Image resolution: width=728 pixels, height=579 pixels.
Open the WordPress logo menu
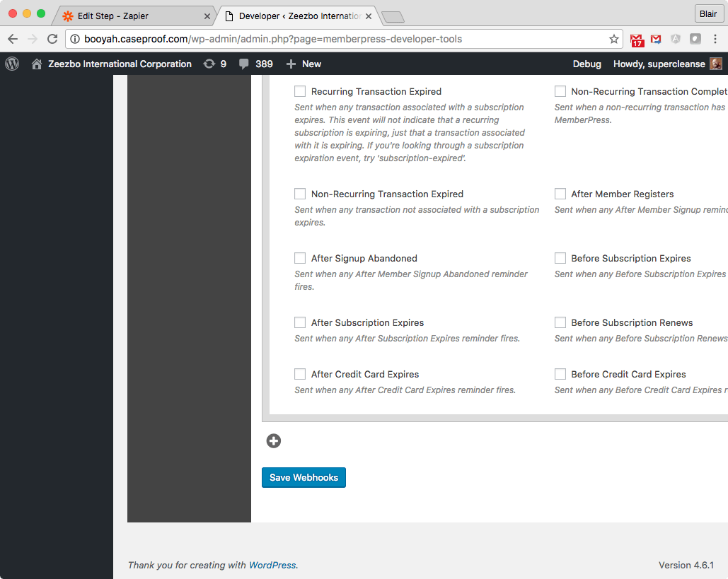pyautogui.click(x=12, y=64)
